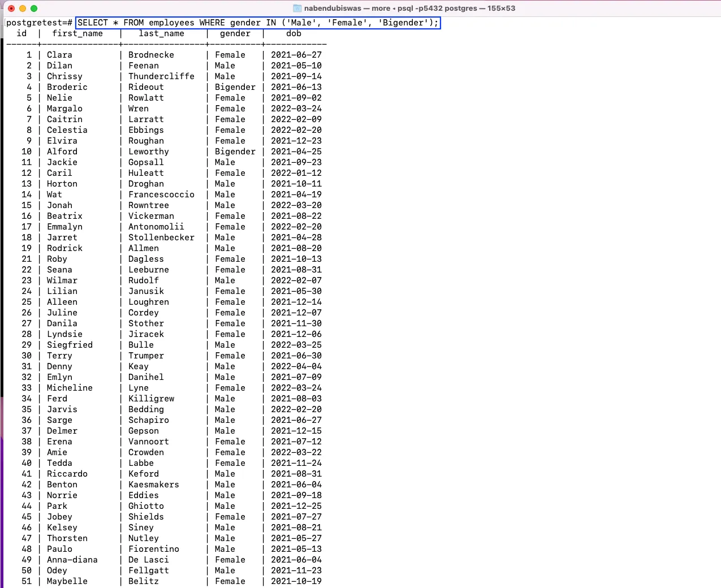The width and height of the screenshot is (721, 588).
Task: Select last name Rowntree
Action: pyautogui.click(x=149, y=205)
